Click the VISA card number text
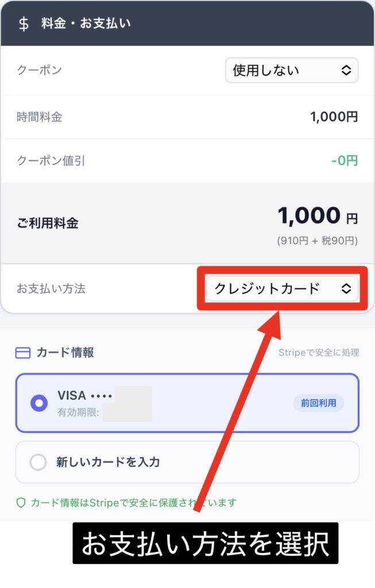Viewport: 375px width, 588px height. 85,396
